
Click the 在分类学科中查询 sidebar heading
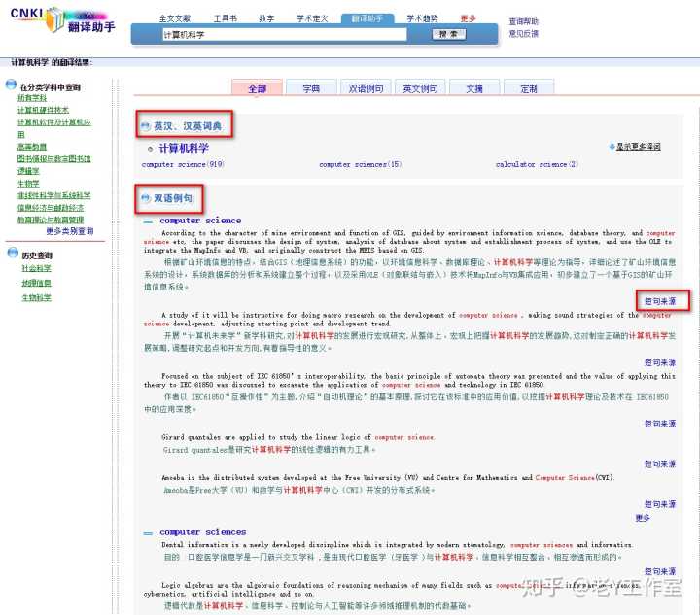(50, 87)
